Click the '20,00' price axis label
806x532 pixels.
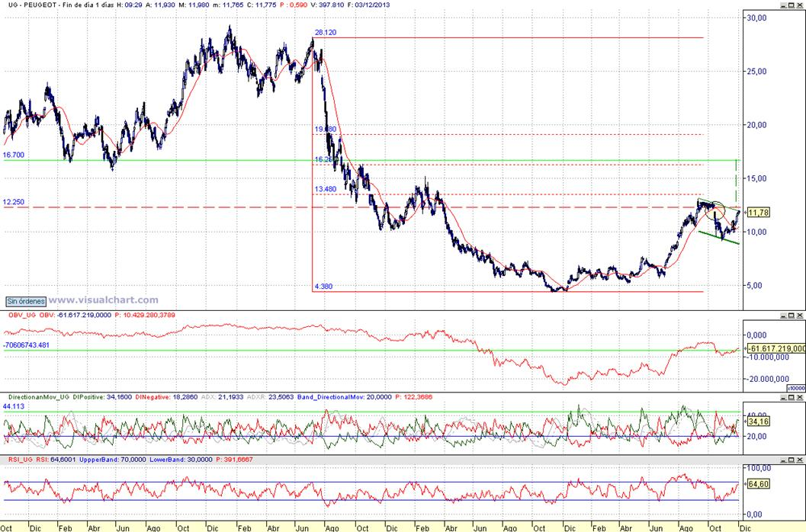click(756, 125)
